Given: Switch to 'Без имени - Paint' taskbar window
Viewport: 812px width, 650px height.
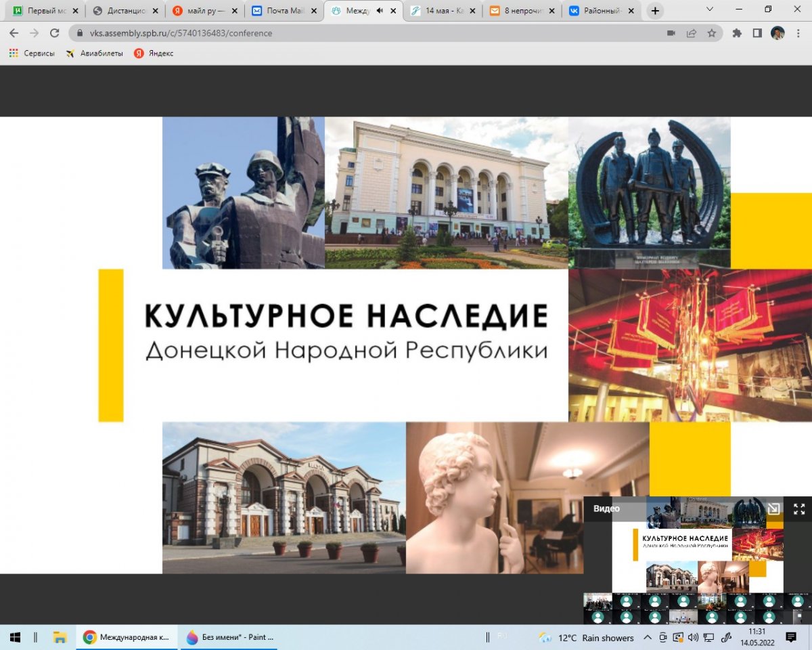Looking at the screenshot, I should [230, 637].
